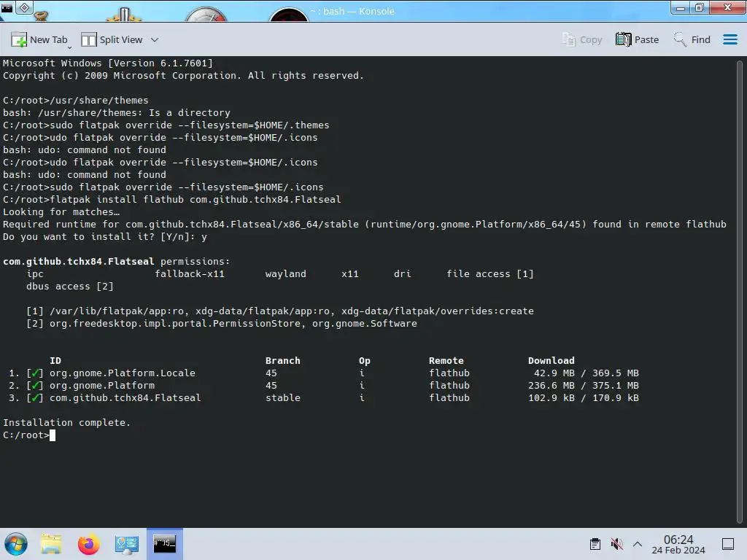Click the 'file access [1]' text
The height and width of the screenshot is (560, 747).
[490, 274]
